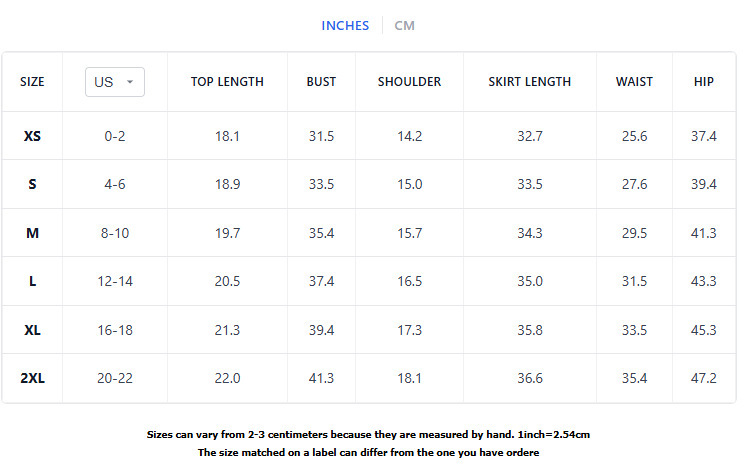Click the SIZE column header
This screenshot has width=752, height=473.
tap(32, 82)
